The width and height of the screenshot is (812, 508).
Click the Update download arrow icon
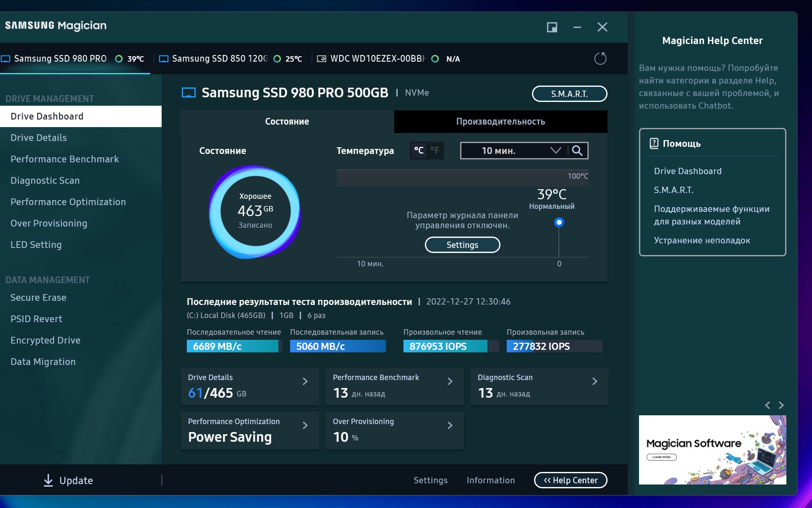pos(48,480)
